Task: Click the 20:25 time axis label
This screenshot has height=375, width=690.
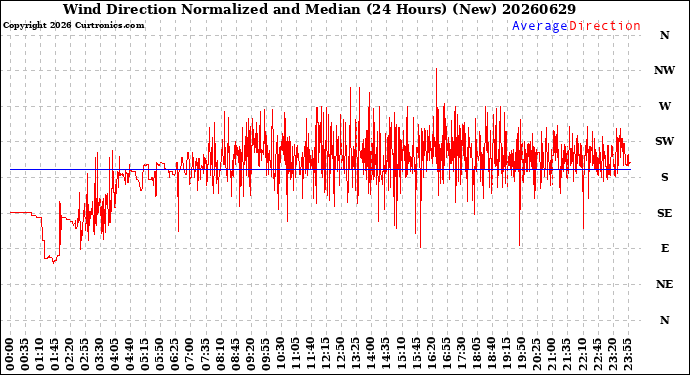Action: [536, 354]
